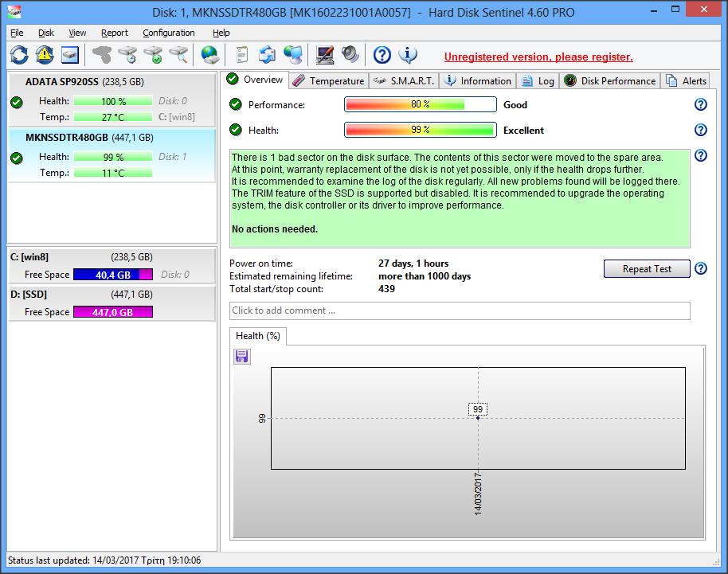Click the 'Status last updated' status bar text
This screenshot has height=574, width=728.
[x=104, y=560]
